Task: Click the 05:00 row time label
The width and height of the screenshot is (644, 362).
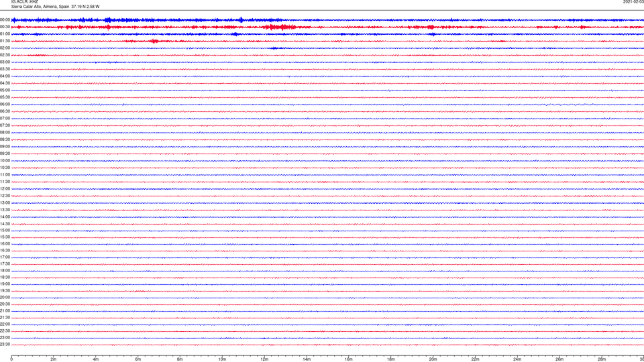Action: coord(5,90)
